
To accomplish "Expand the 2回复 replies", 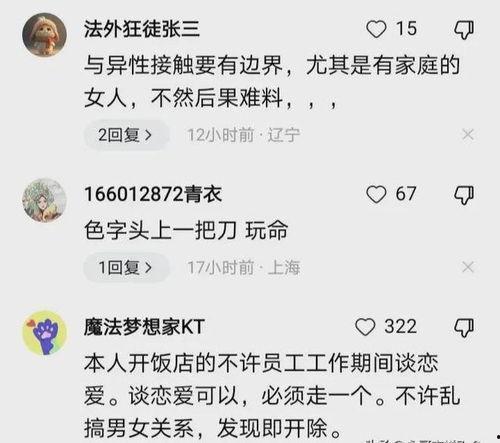I will point(126,135).
